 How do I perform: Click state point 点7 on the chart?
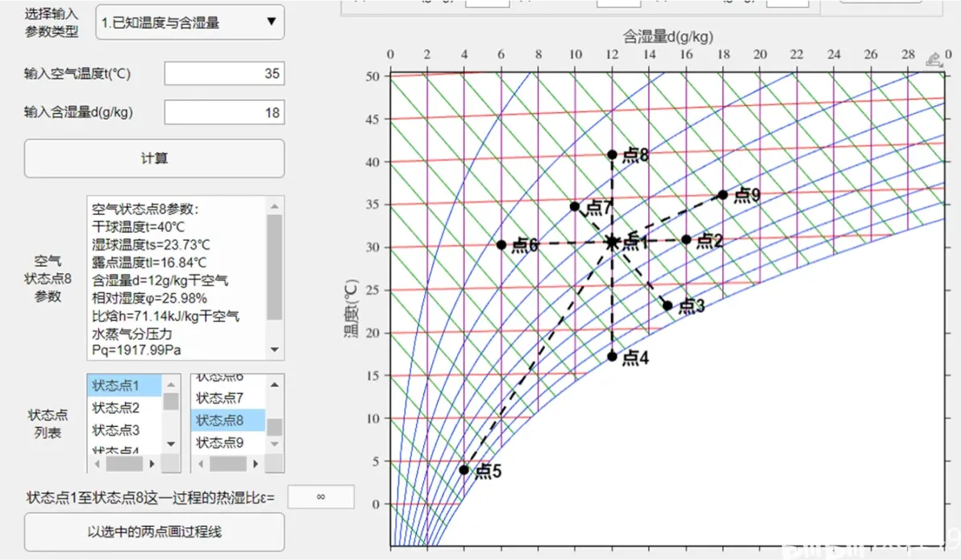(x=574, y=206)
